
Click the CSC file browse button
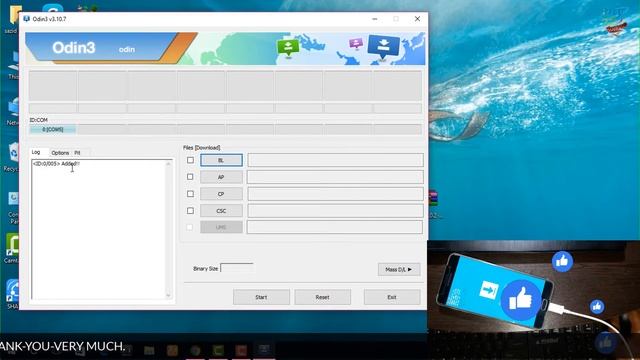click(221, 211)
